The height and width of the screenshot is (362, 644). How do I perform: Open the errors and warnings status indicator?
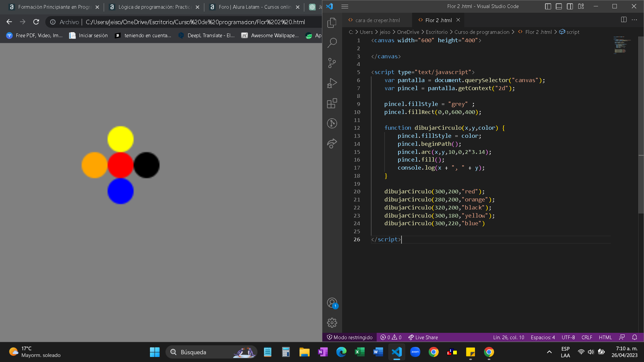click(391, 338)
